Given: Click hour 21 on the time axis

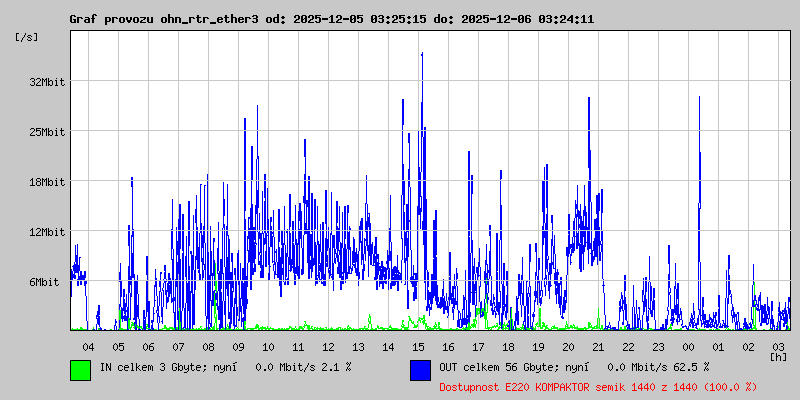Looking at the screenshot, I should 598,346.
